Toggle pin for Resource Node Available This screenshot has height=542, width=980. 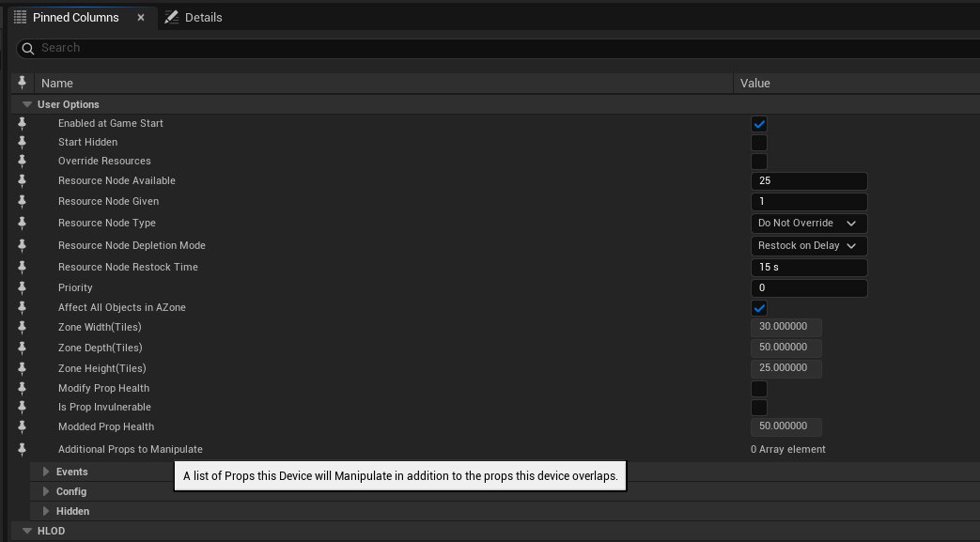pos(22,180)
